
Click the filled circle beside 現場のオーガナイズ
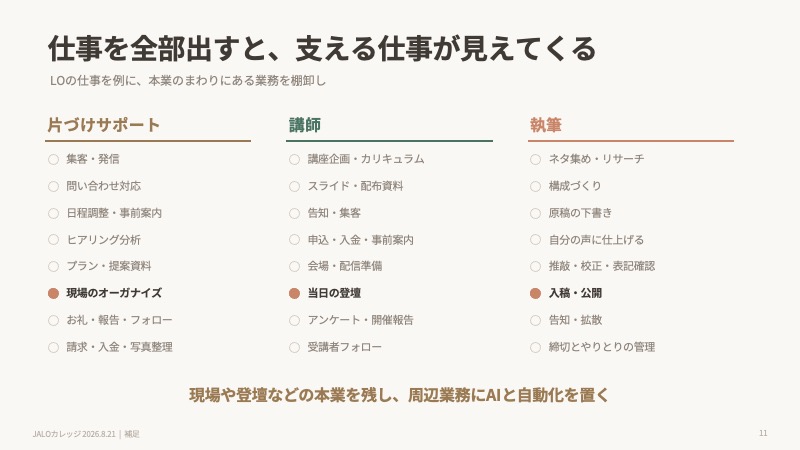53,293
